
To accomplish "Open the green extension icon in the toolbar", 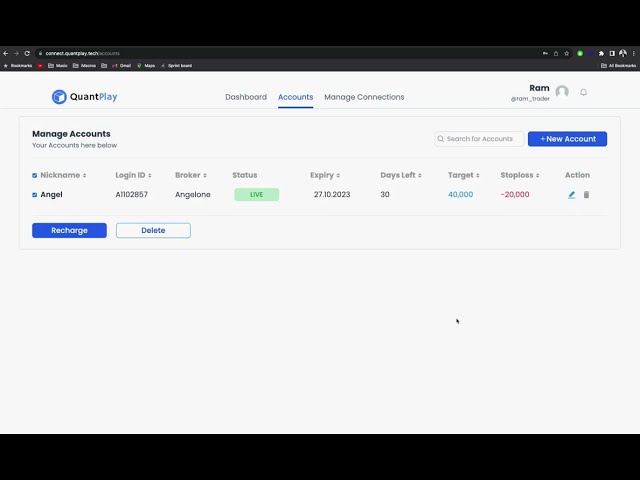I will 580,53.
